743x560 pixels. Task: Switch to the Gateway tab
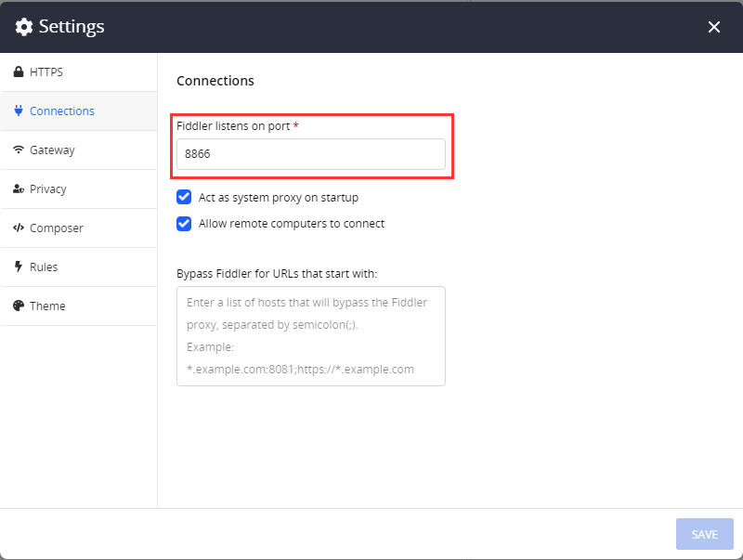[x=79, y=150]
